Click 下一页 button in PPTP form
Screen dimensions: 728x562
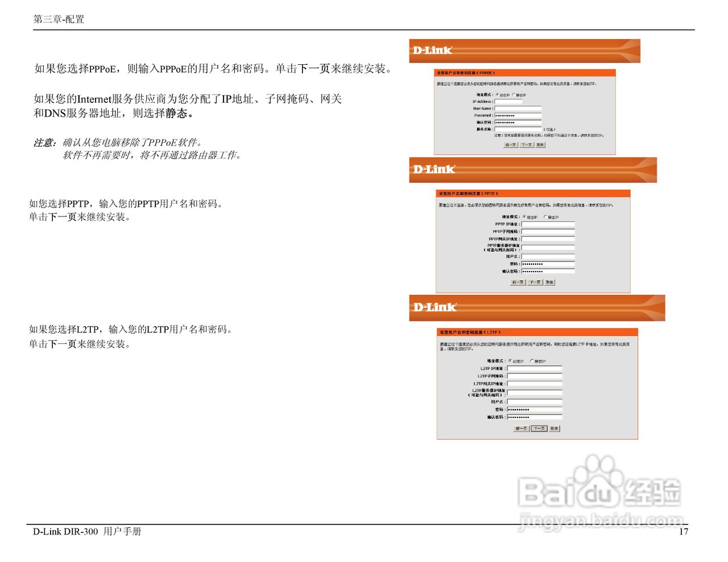coord(535,282)
